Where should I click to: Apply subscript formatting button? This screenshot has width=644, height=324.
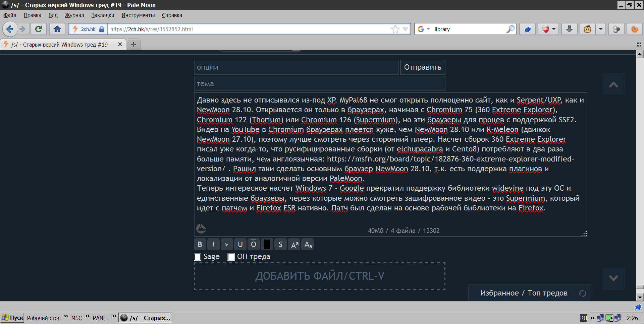click(x=308, y=245)
